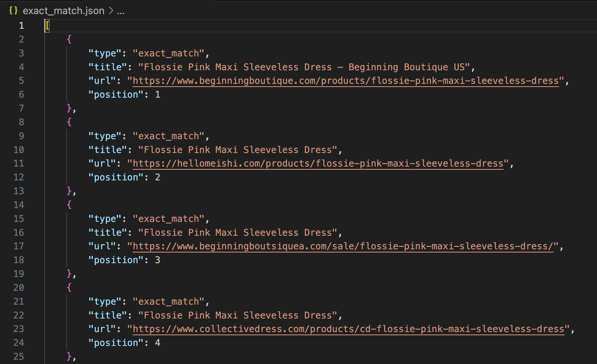
Task: Click the position value 1
Action: [158, 95]
